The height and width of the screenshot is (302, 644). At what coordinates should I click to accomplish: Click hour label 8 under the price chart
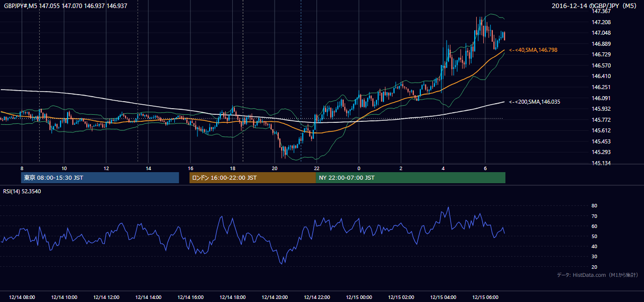[x=22, y=168]
